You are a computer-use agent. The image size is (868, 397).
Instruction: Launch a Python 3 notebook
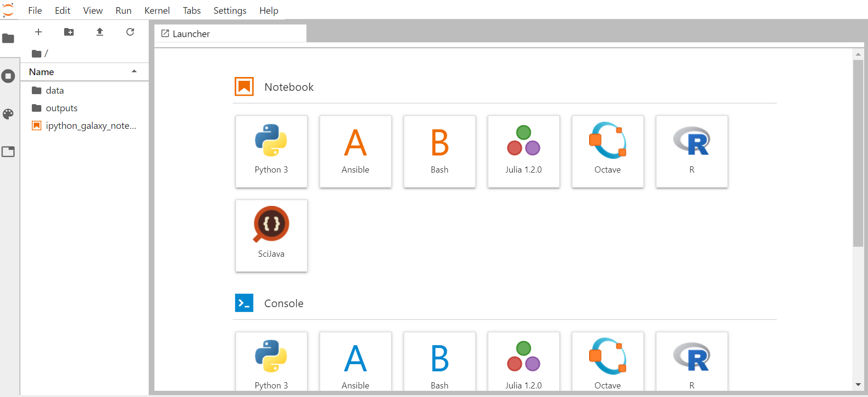pos(271,151)
